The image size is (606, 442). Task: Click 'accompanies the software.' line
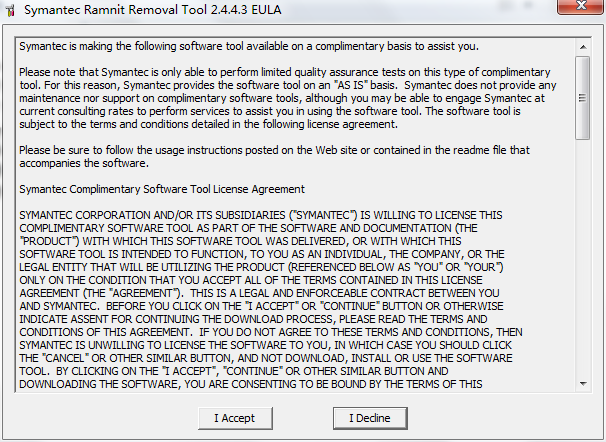point(84,163)
